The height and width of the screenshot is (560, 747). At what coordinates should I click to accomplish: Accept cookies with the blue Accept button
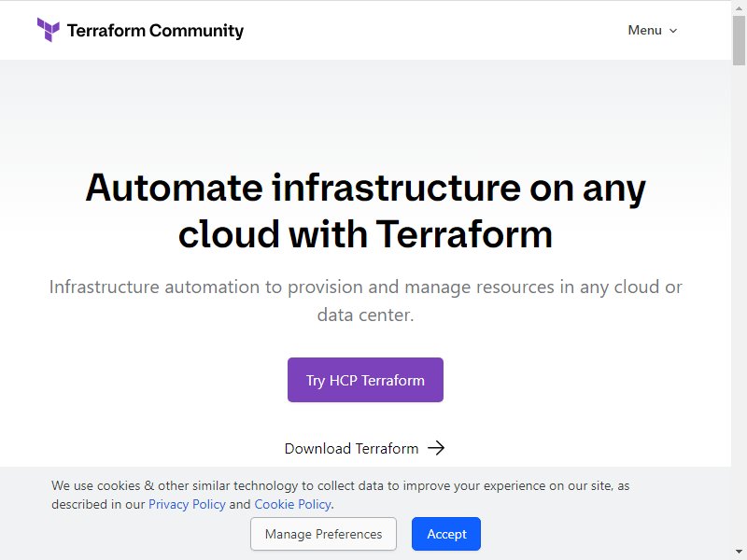click(x=446, y=534)
